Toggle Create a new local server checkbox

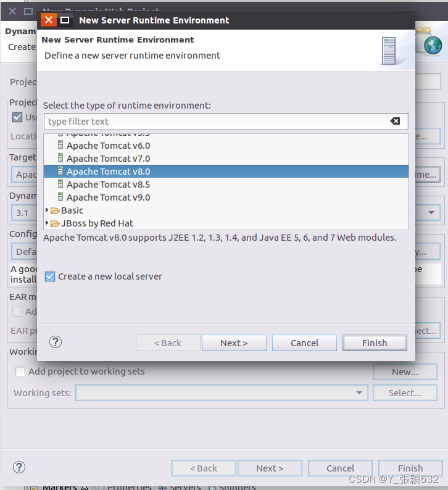[x=50, y=276]
